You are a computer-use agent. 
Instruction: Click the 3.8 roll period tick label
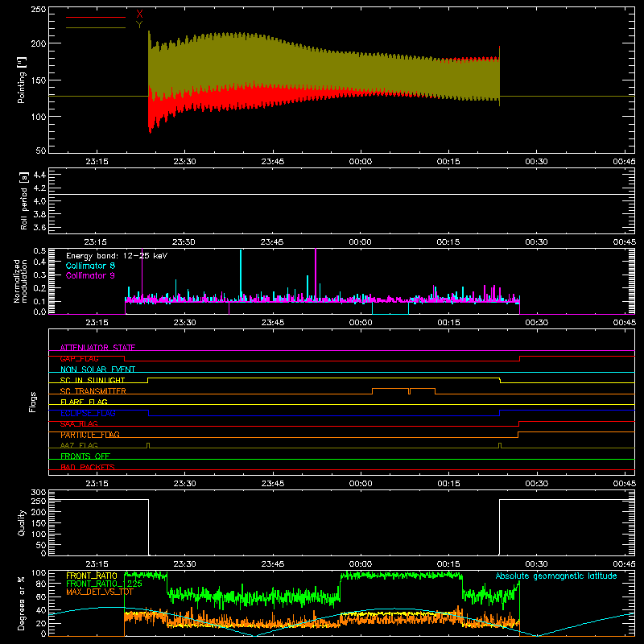click(x=39, y=214)
